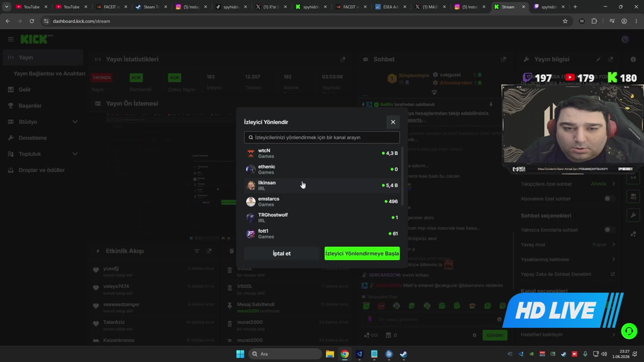Viewport: 644px width, 362px height.
Task: Click the green support headset button
Action: [629, 331]
